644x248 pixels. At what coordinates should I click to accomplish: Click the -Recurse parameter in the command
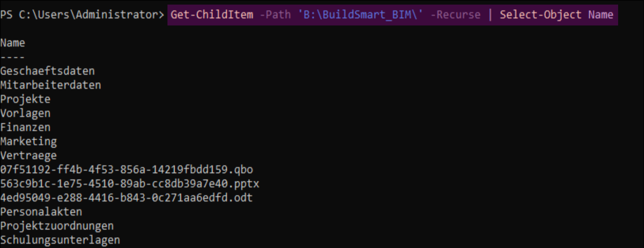(456, 15)
